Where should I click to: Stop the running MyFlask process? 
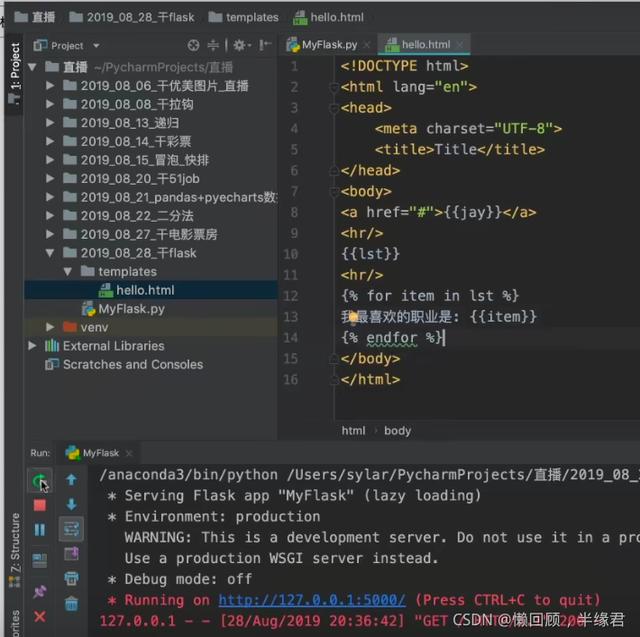point(40,506)
